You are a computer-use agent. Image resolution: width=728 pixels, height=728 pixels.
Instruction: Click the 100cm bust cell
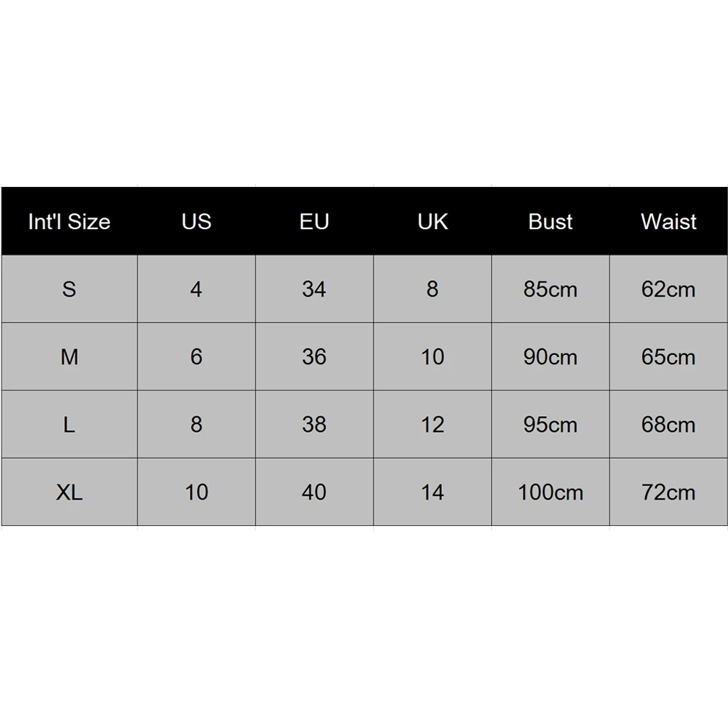coord(551,492)
